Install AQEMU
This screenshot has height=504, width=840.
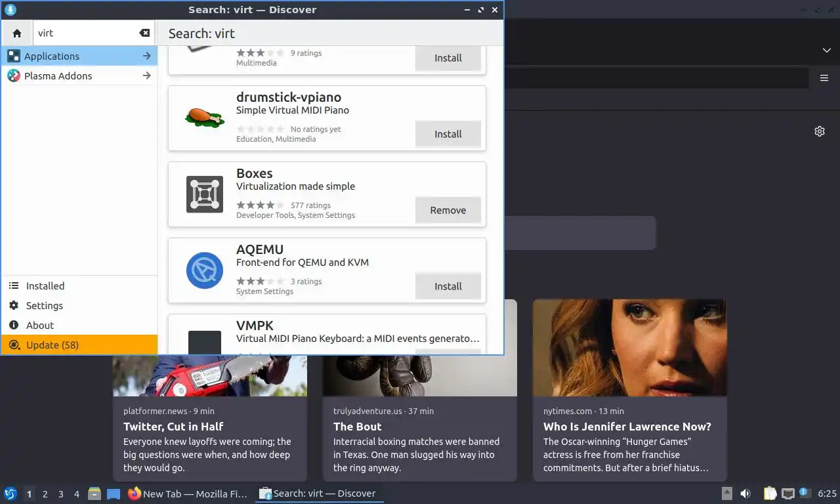(448, 286)
